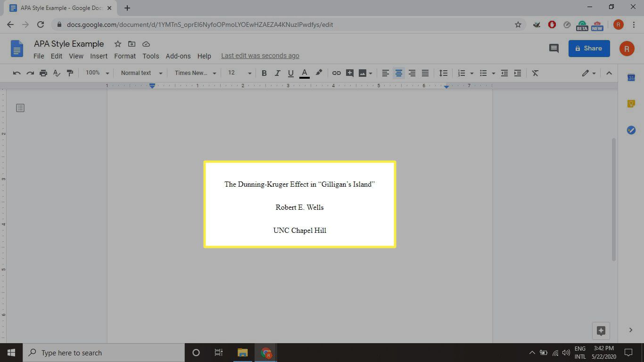The image size is (644, 362).
Task: Open line spacing options
Action: pyautogui.click(x=443, y=73)
